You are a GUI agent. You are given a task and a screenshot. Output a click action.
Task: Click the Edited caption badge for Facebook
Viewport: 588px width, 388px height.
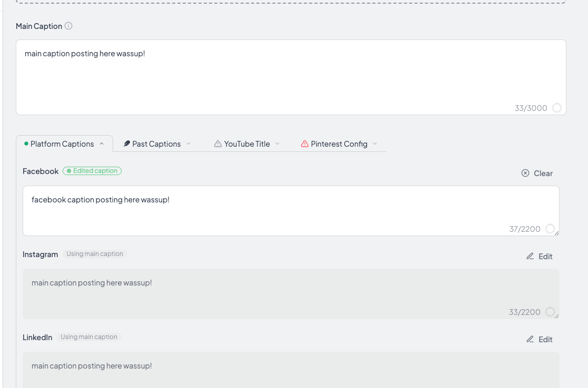[92, 171]
